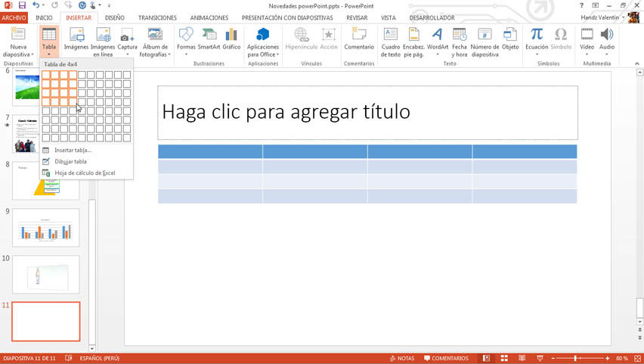The width and height of the screenshot is (644, 364).
Task: Open the VISTA tab
Action: (388, 17)
